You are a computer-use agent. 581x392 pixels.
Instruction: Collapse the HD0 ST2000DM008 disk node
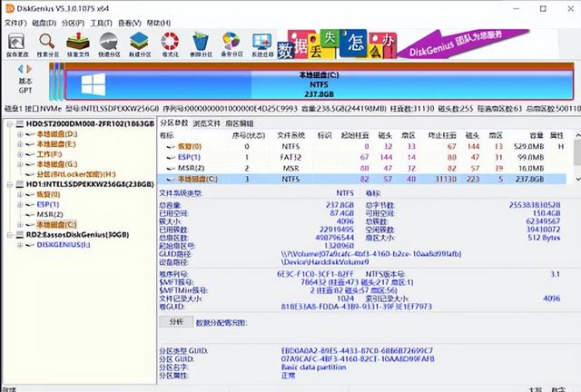(10, 123)
